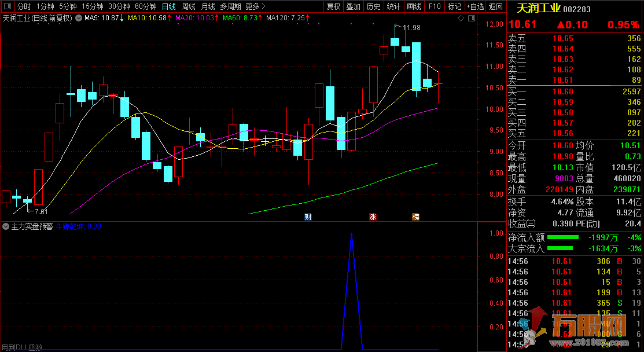Viewport: 644px width, 352px height.
Task: Click the stock name 天润工业 in quote panel
Action: tap(539, 8)
